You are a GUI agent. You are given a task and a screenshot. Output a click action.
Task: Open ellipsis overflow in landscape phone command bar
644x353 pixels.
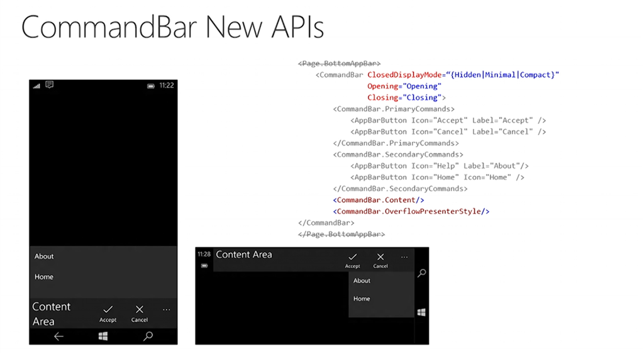pyautogui.click(x=404, y=257)
